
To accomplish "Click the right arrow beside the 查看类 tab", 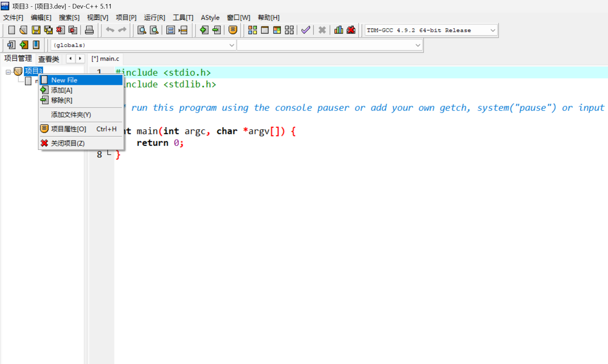I will point(80,58).
